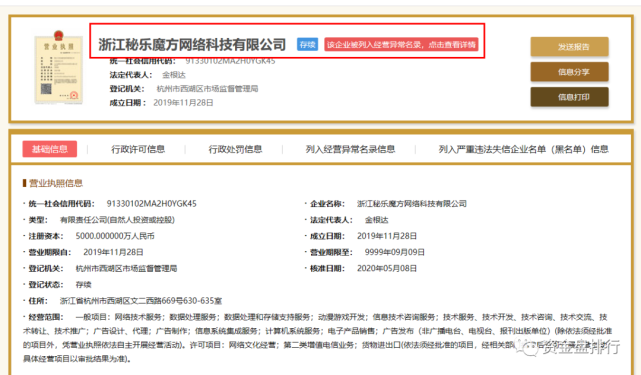Click 成立日期 value in license info
Image resolution: width=641 pixels, height=375 pixels.
coord(387,236)
